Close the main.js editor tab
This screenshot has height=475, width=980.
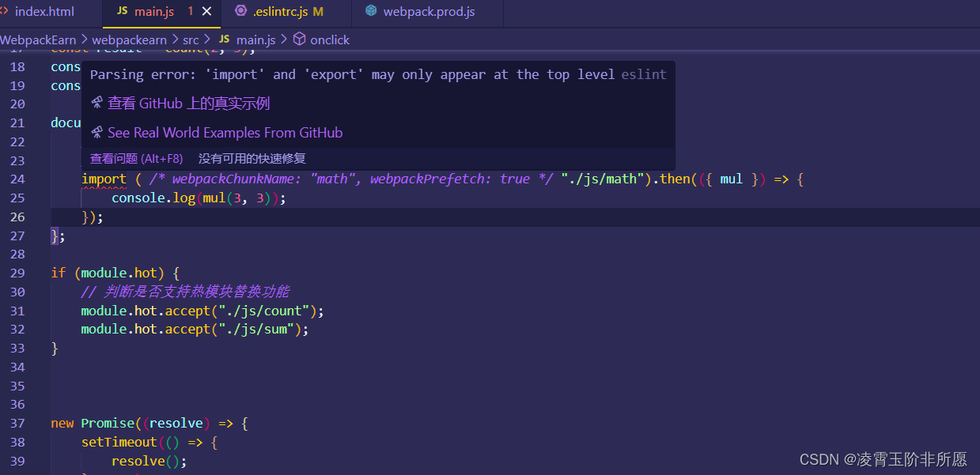pos(207,11)
